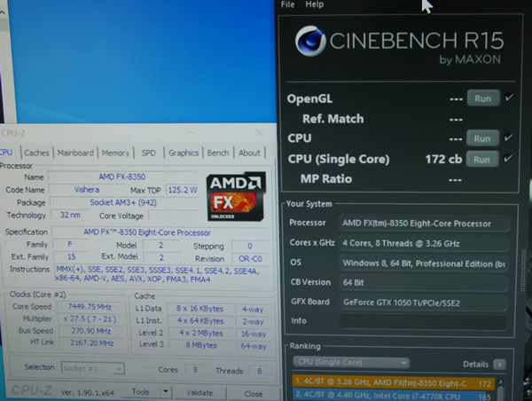Click the Info input field in Your System
Image resolution: width=532 pixels, height=401 pixels.
(423, 321)
